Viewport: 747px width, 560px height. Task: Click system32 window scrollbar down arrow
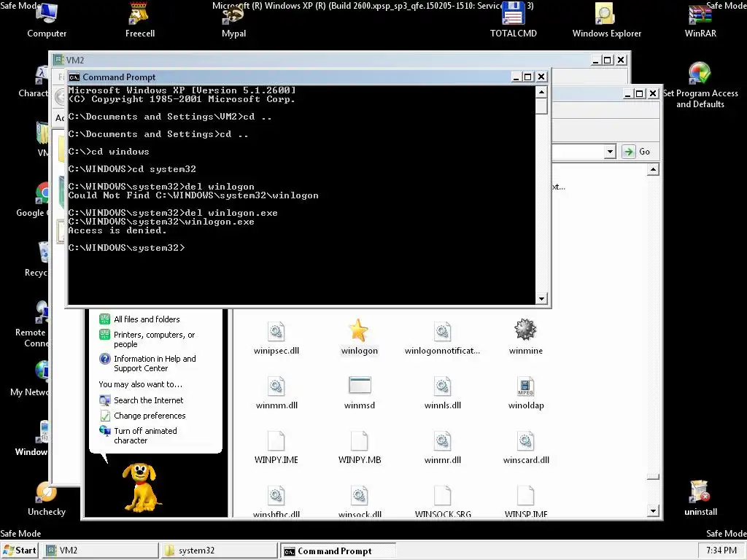coord(653,511)
